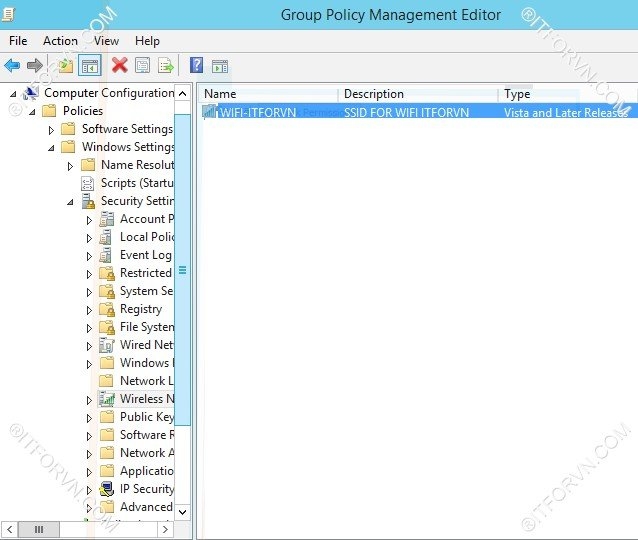Viewport: 638px width, 540px height.
Task: Open the File menu
Action: click(x=18, y=41)
